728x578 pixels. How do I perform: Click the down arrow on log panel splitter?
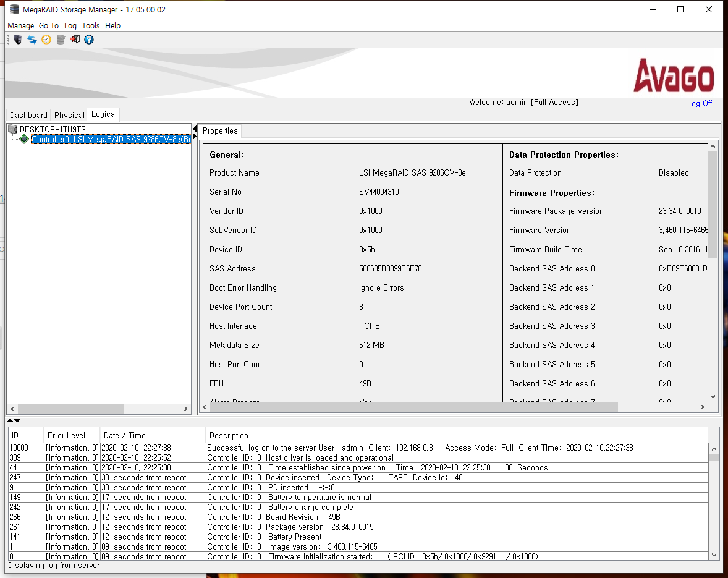click(18, 420)
